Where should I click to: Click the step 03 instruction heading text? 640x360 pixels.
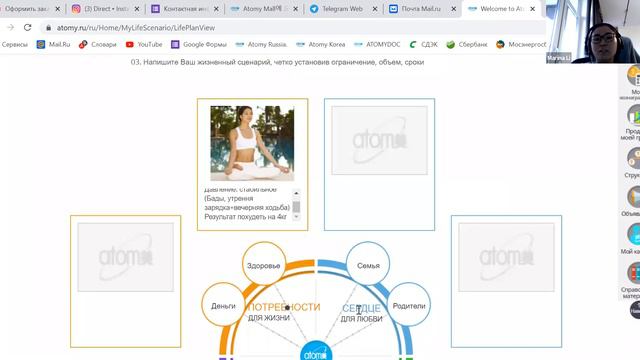click(278, 62)
